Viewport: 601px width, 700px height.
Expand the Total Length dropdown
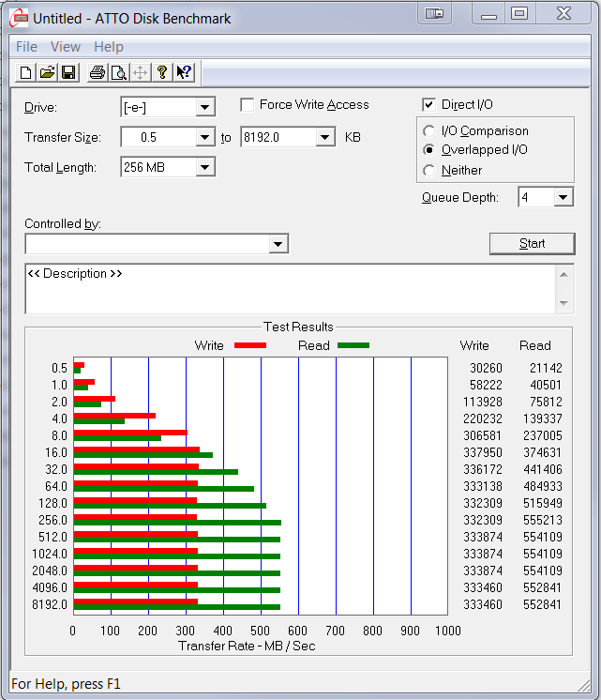[x=205, y=167]
